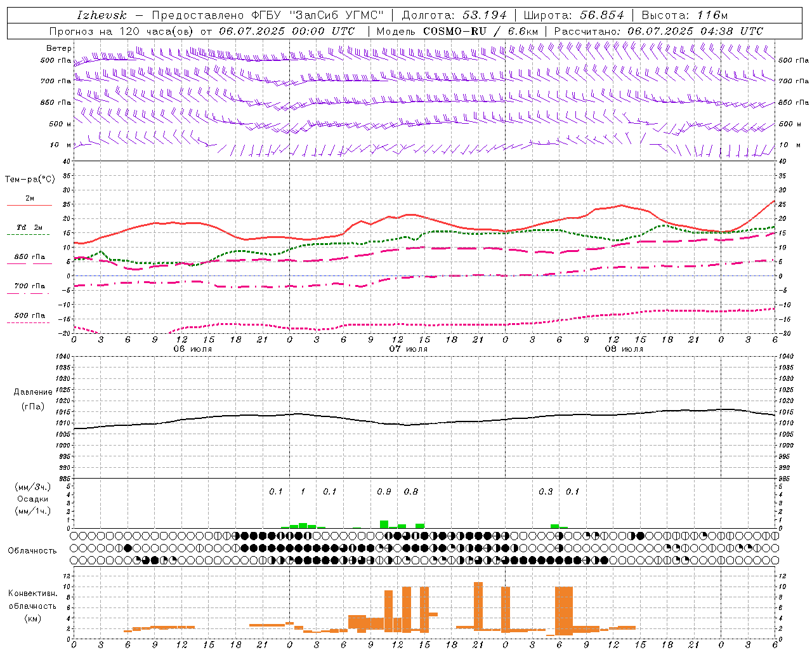This screenshot has width=812, height=650.
Task: Click the "Ветер" wind panel label
Action: point(58,48)
